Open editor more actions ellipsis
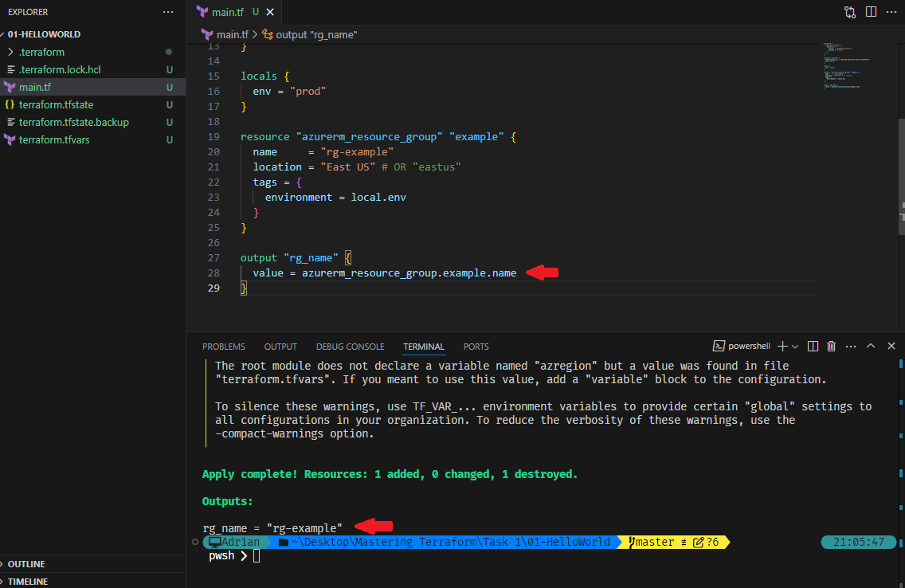 tap(891, 11)
